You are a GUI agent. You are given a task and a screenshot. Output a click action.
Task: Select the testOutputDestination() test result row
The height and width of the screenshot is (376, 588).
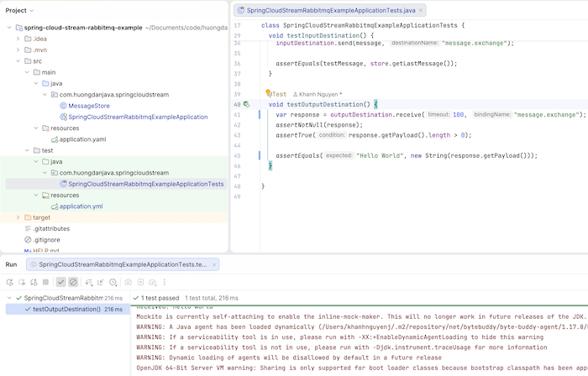pyautogui.click(x=68, y=310)
